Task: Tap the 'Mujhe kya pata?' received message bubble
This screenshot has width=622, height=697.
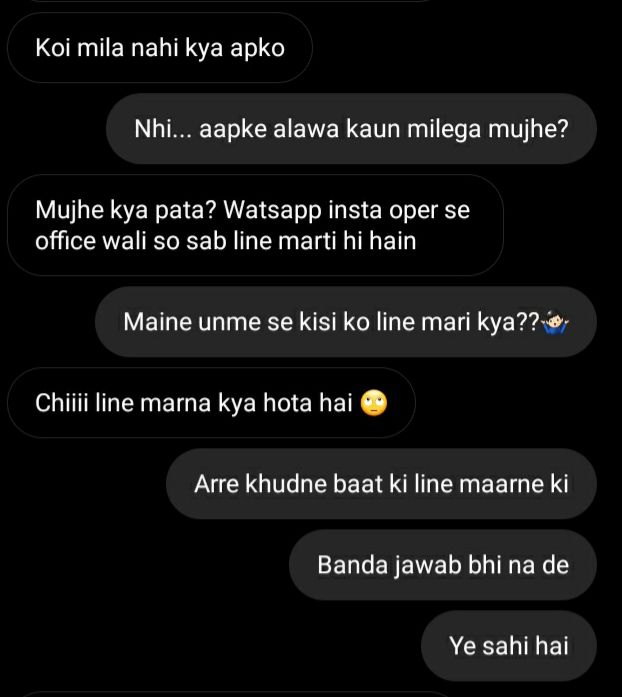Action: click(x=256, y=225)
